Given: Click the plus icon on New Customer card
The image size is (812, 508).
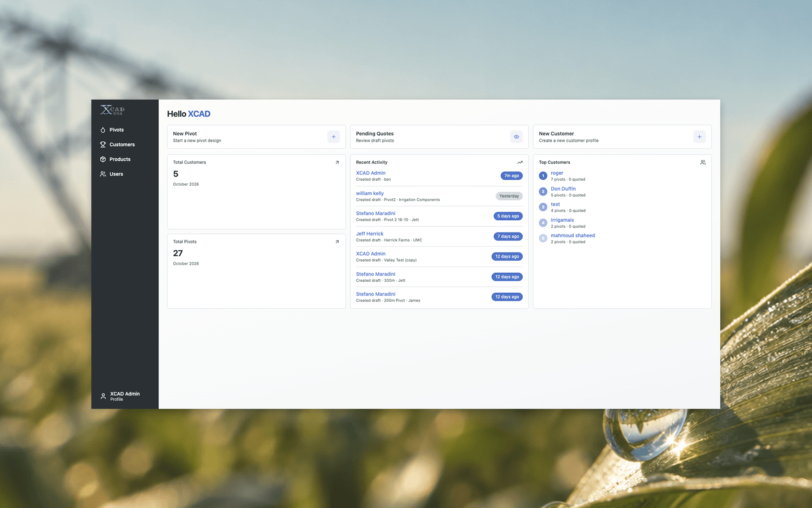Looking at the screenshot, I should click(x=699, y=137).
